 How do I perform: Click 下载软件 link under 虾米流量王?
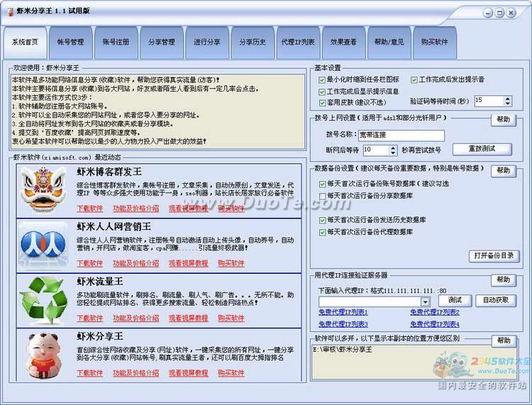89,318
